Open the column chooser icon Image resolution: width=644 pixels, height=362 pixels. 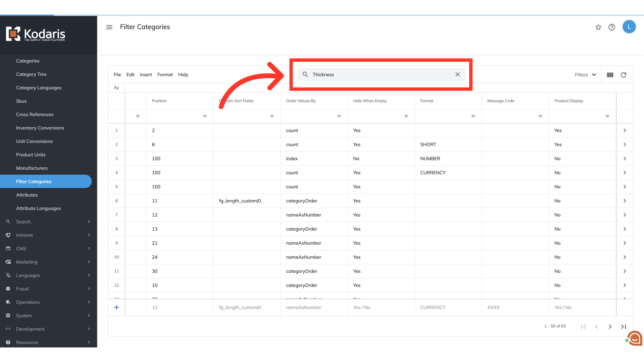[610, 75]
